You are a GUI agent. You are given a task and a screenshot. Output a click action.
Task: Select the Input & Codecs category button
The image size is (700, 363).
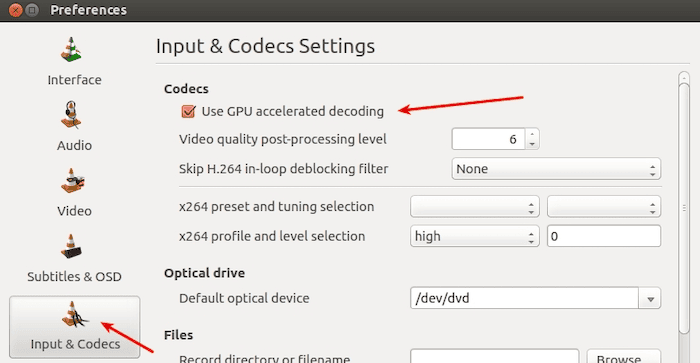[75, 327]
